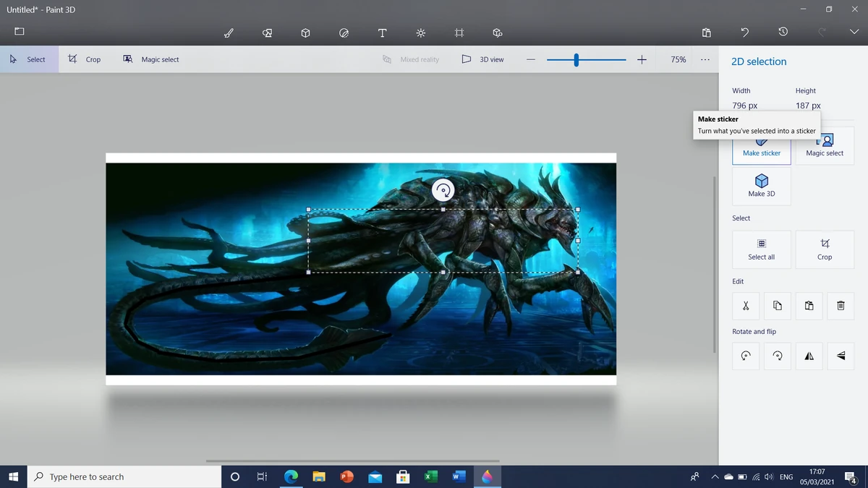Paste using the Edit section icon

(x=809, y=306)
